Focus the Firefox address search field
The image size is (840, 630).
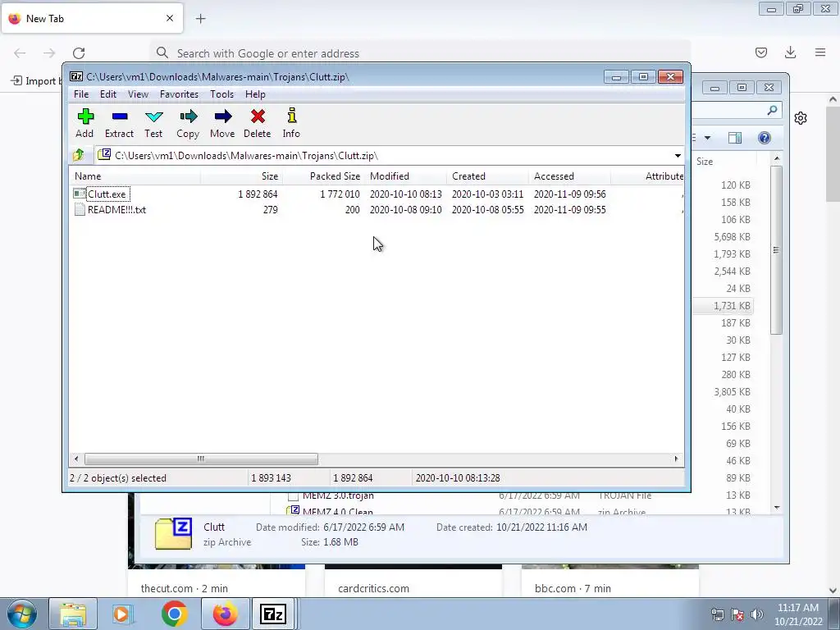point(420,53)
